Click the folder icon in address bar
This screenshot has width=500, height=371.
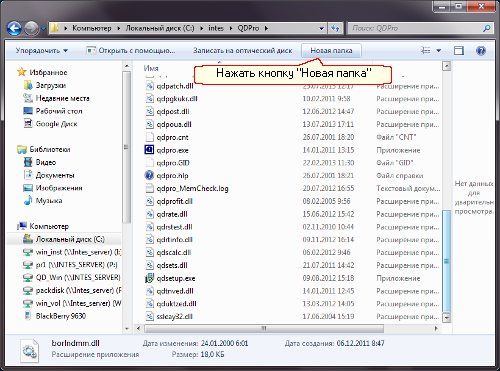point(55,28)
